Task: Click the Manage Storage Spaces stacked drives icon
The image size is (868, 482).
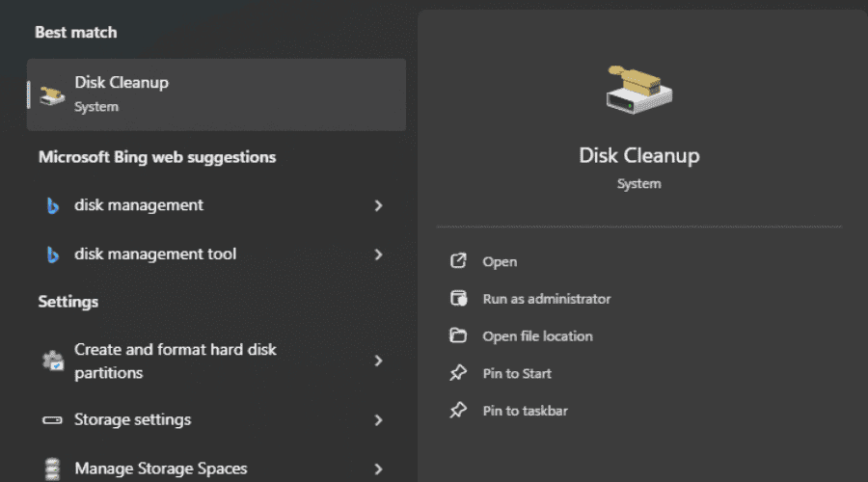Action: tap(53, 469)
